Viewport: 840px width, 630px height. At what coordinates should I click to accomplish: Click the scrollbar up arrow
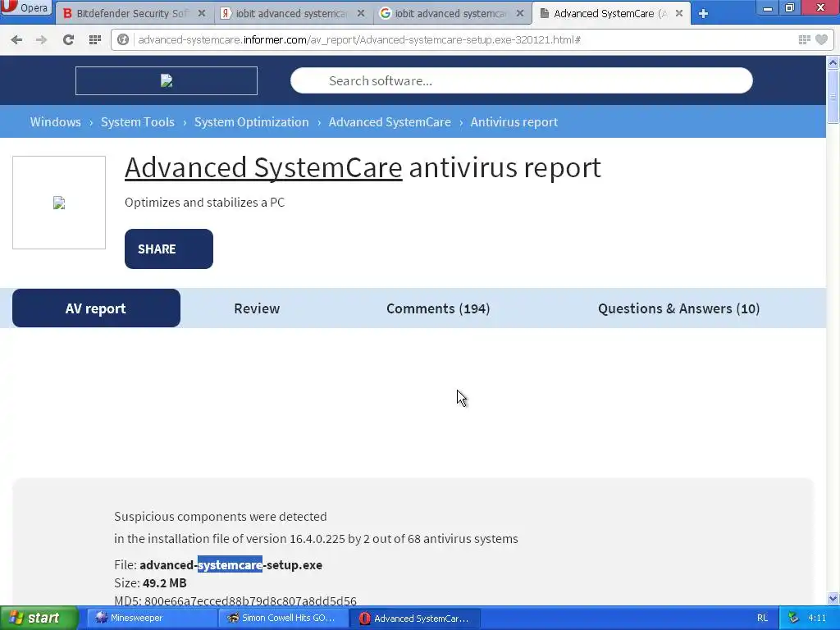(833, 62)
